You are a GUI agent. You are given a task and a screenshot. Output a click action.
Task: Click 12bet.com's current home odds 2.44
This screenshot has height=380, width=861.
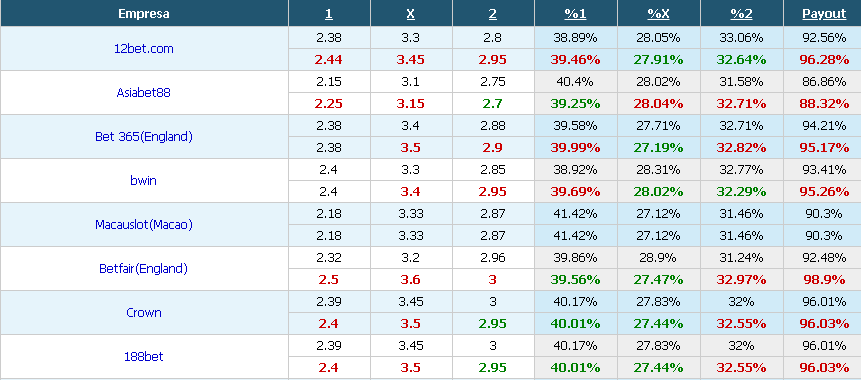click(329, 60)
